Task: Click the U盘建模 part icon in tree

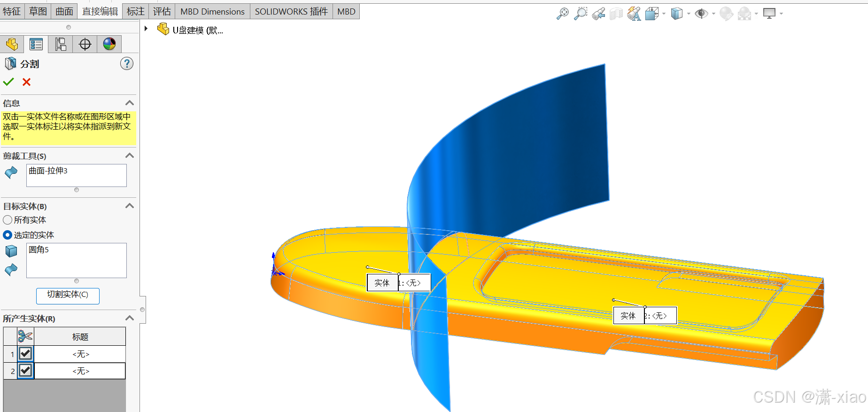Action: [x=163, y=29]
